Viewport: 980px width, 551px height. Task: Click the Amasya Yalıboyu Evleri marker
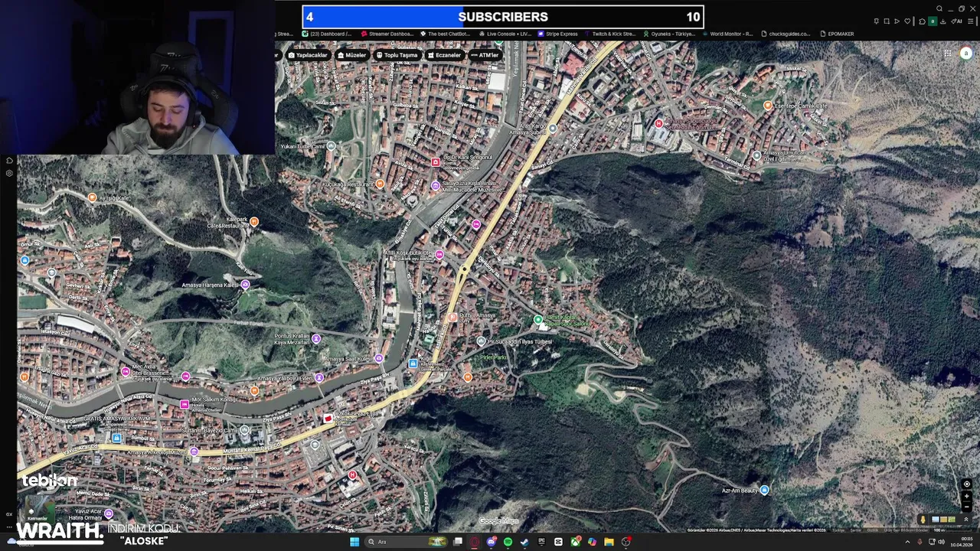[x=319, y=377]
